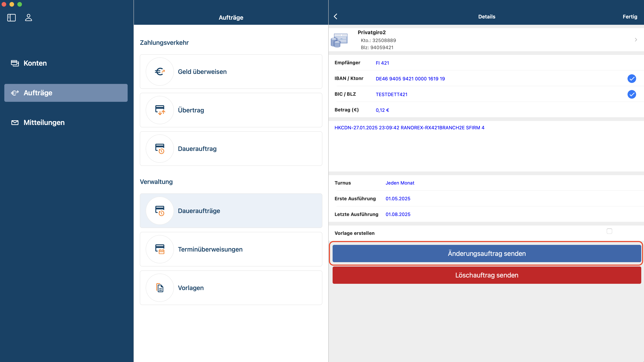The width and height of the screenshot is (644, 362).
Task: Click Löschauftrag senden button
Action: coord(487,275)
